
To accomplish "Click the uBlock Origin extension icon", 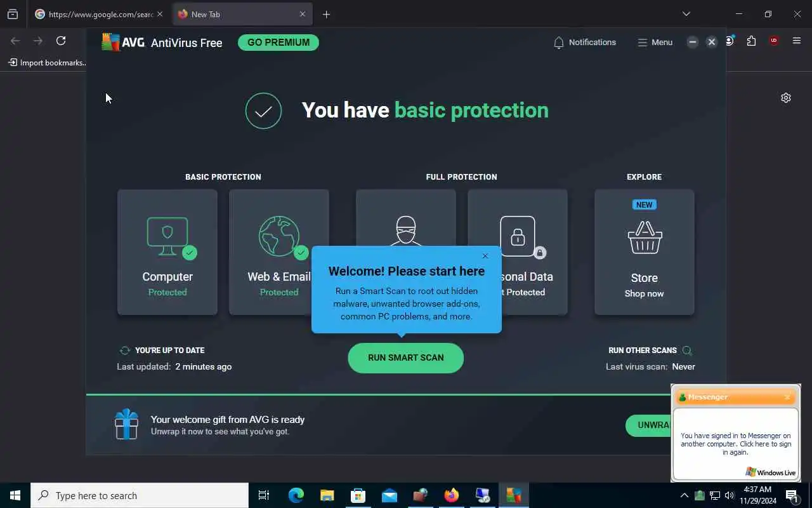I will coord(773,41).
